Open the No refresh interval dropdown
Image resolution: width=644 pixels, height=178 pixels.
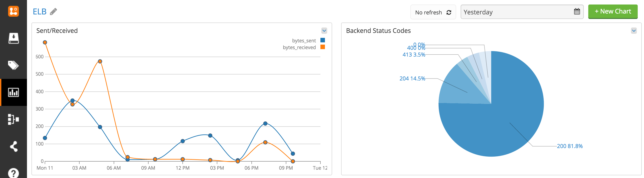click(433, 12)
